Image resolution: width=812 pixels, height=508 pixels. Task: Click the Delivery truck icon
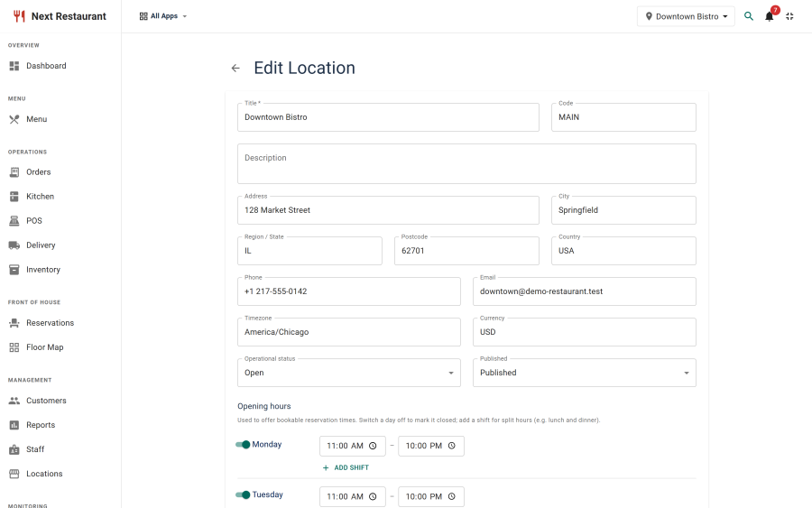pos(14,245)
